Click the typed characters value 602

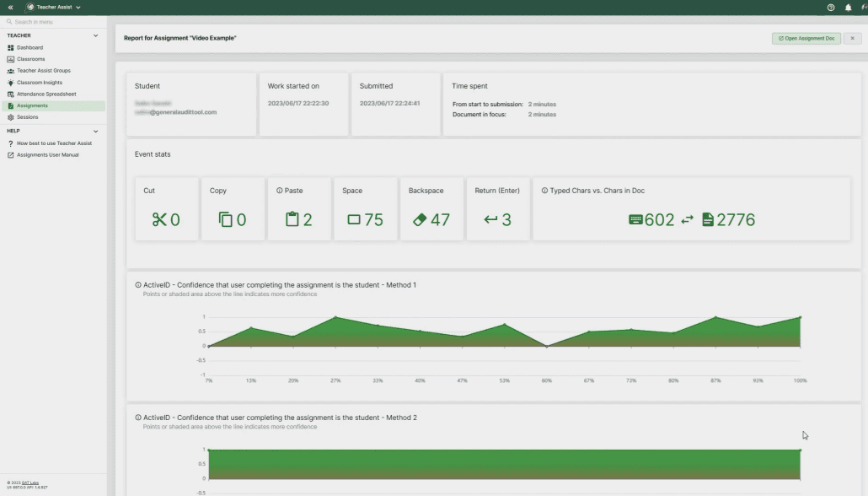pyautogui.click(x=659, y=220)
